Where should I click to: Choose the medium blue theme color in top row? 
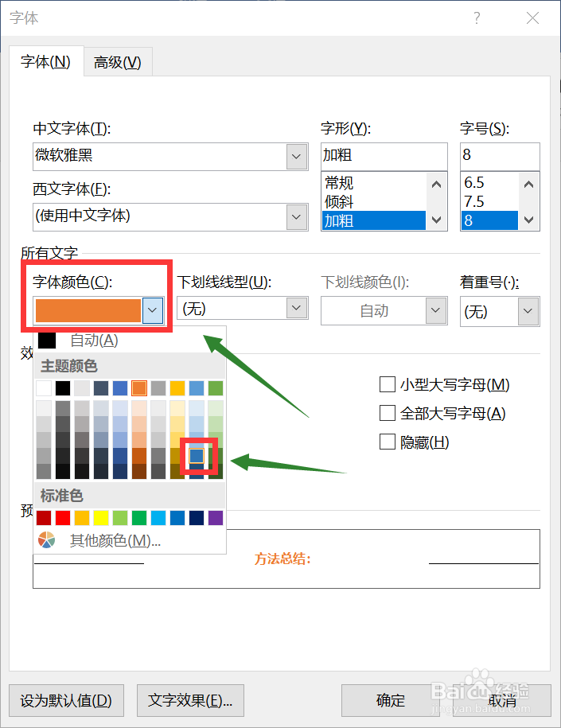120,388
